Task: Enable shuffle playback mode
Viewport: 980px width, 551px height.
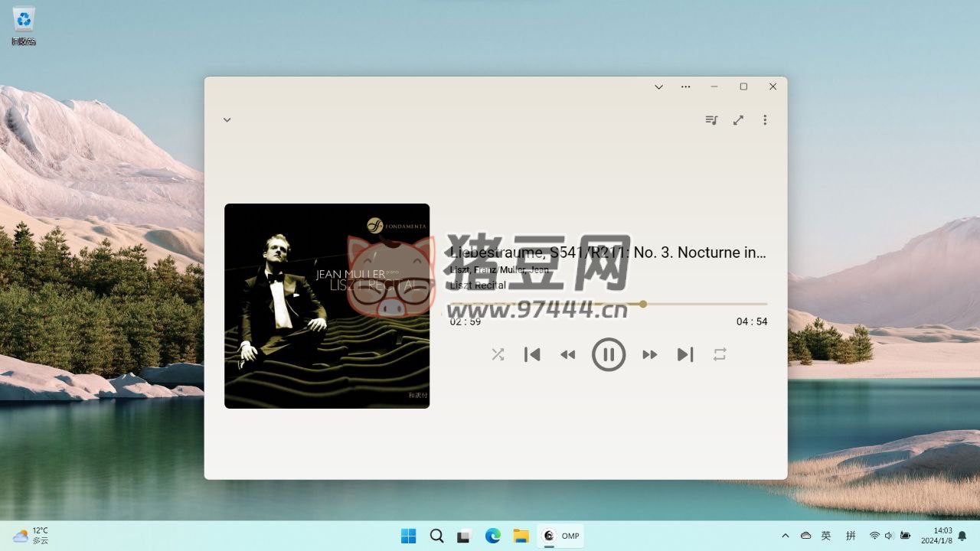Action: (498, 354)
